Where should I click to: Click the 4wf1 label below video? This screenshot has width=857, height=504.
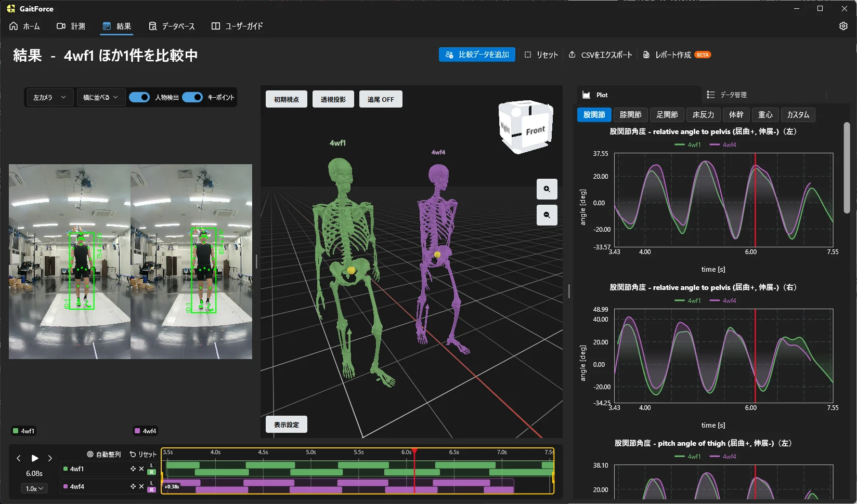pos(24,431)
